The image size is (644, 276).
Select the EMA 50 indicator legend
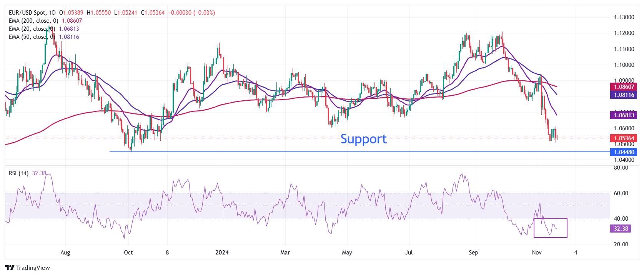click(44, 37)
